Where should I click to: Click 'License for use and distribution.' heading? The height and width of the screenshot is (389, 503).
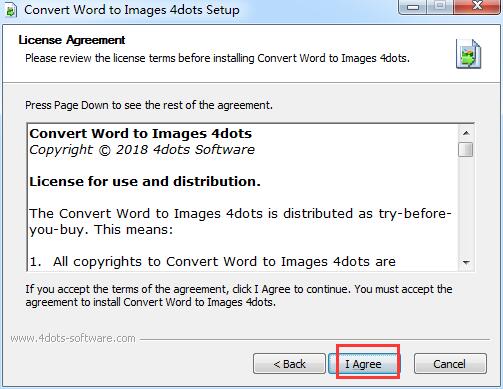point(145,182)
